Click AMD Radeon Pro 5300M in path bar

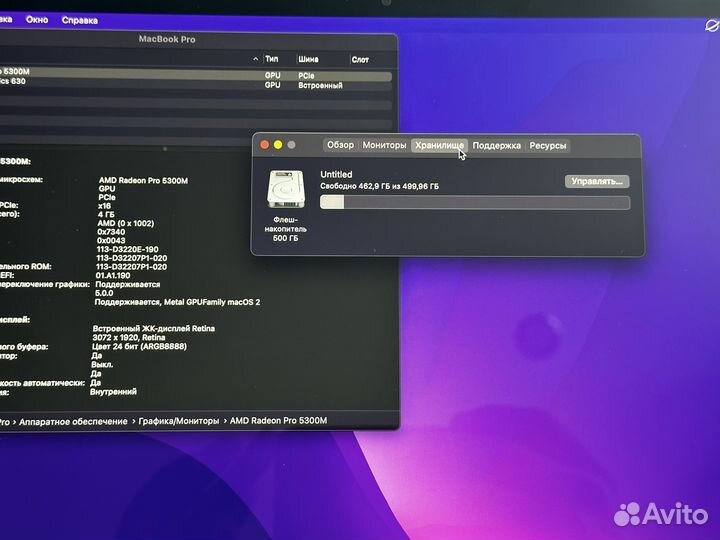pos(278,420)
